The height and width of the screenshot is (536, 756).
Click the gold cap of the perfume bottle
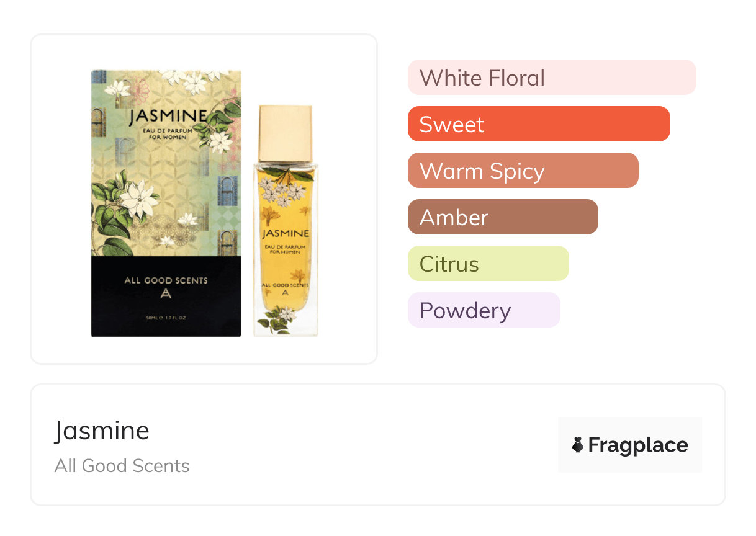tap(286, 133)
